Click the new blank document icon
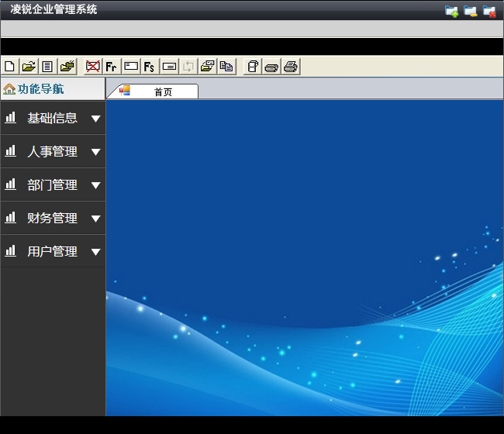This screenshot has width=504, height=434. point(9,67)
